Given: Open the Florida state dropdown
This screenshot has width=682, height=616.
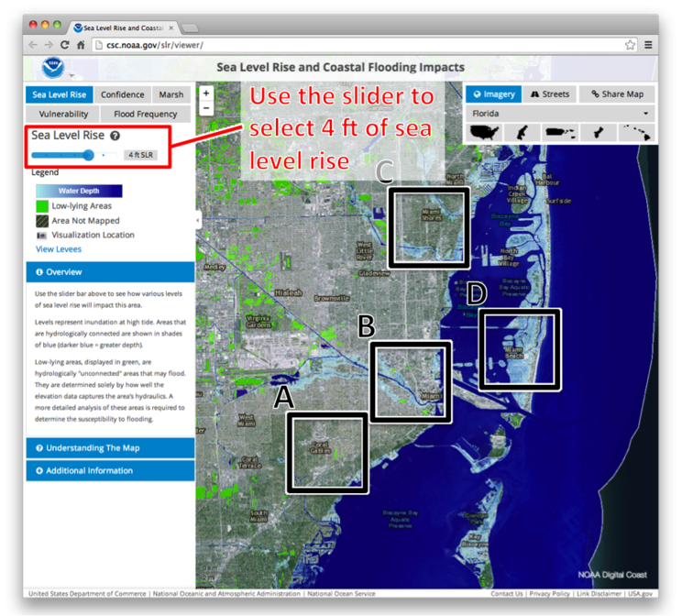Looking at the screenshot, I should click(x=559, y=114).
